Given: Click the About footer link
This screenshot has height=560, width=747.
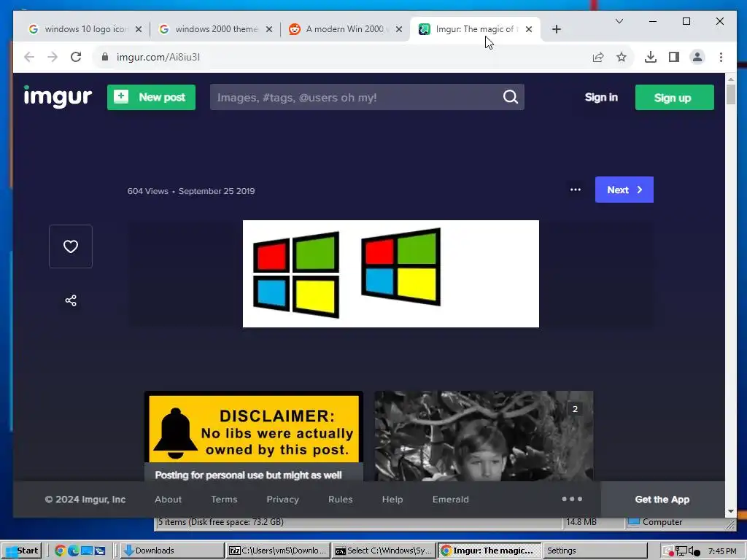Looking at the screenshot, I should (169, 499).
